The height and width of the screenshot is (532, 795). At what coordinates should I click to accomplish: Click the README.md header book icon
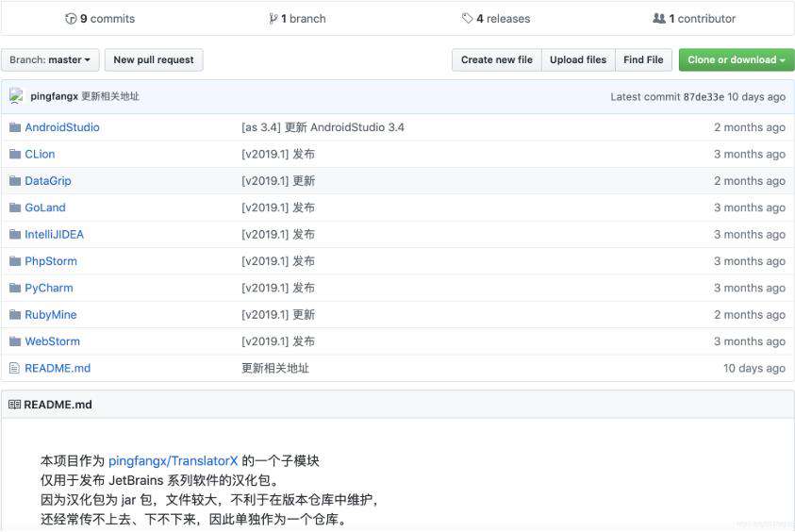coord(15,405)
